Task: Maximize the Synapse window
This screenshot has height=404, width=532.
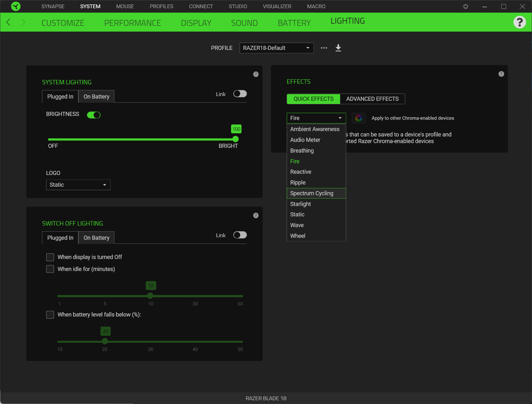Action: 504,6
